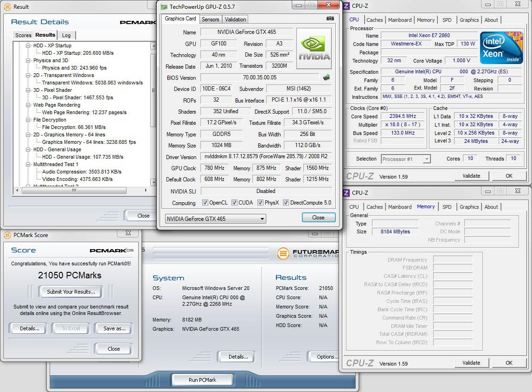532x392 pixels.
Task: Click the top CPU-Z window title icon
Action: pos(346,6)
